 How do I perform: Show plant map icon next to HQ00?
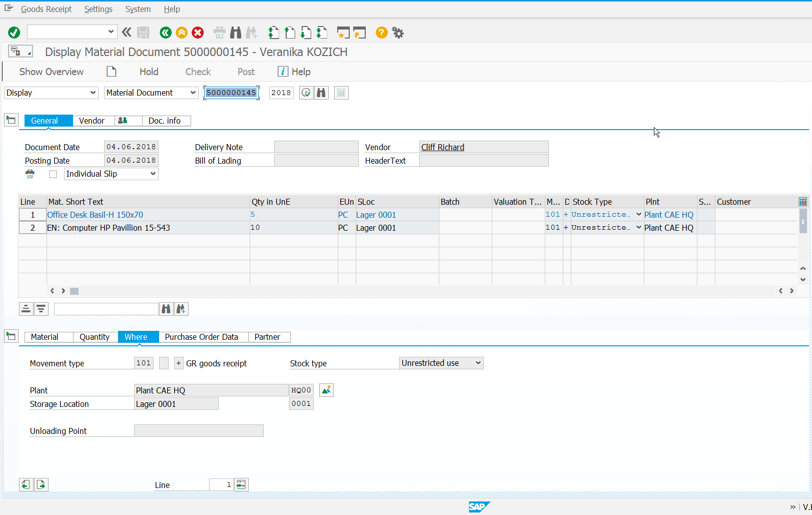[x=326, y=390]
